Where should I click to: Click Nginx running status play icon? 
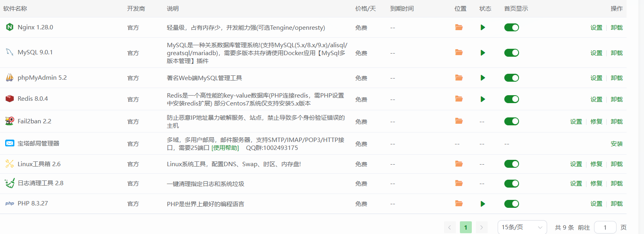point(483,27)
